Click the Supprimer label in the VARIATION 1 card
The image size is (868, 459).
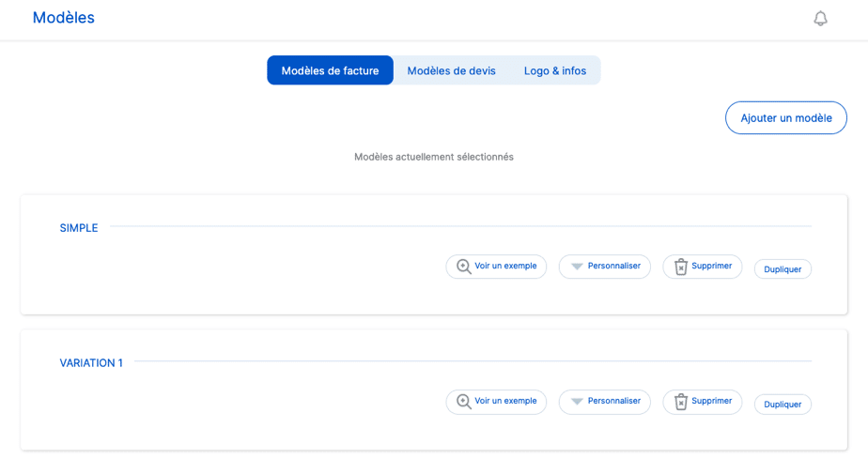(x=711, y=402)
